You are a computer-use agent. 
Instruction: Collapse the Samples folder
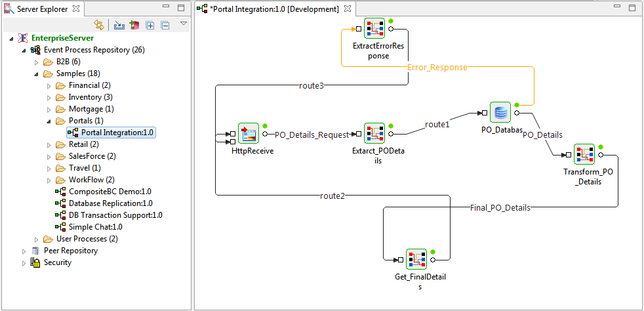(37, 74)
